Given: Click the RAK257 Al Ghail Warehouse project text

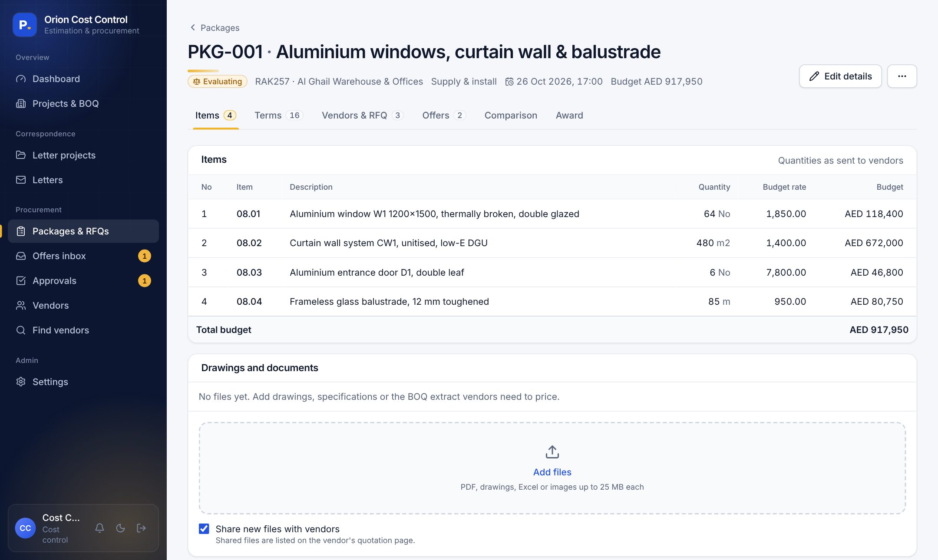Looking at the screenshot, I should (x=339, y=82).
